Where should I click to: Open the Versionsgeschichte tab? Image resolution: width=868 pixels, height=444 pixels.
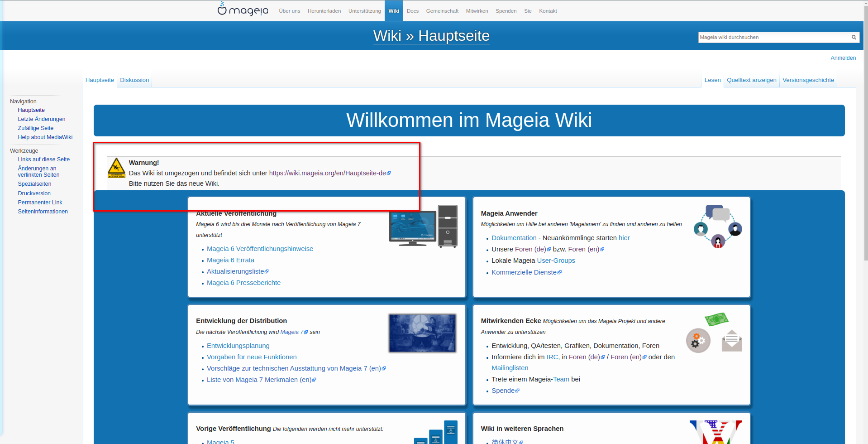pos(808,80)
